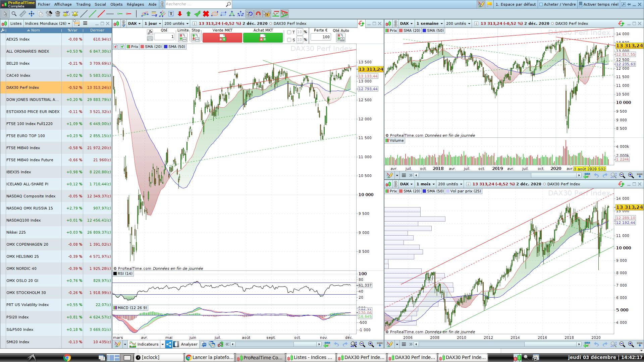Open the Trading menu

83,4
